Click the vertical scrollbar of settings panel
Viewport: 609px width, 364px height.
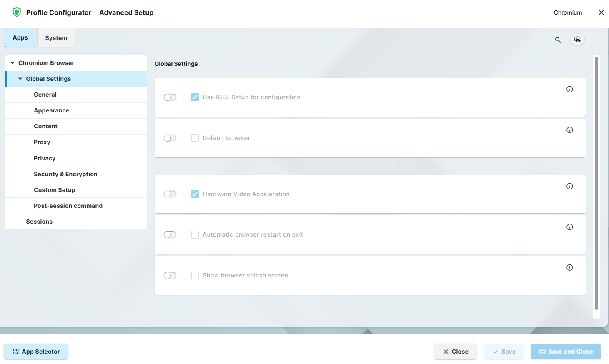click(x=596, y=183)
